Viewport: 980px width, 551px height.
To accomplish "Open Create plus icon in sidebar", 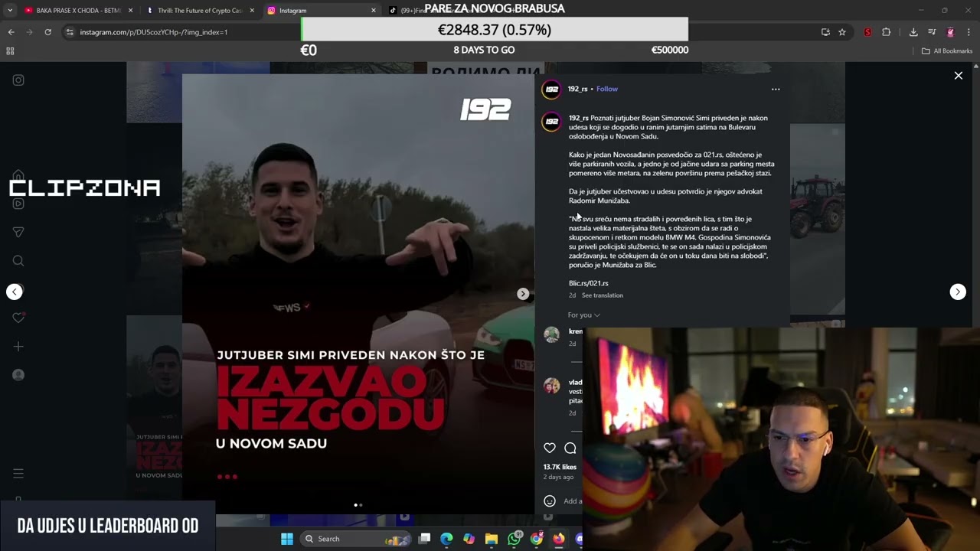I will 18,347.
